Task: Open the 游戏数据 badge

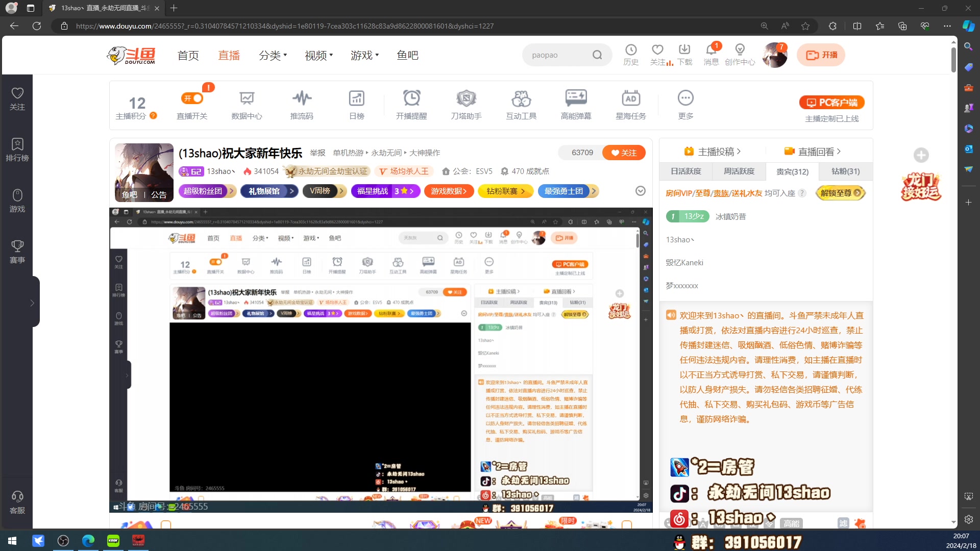Action: [449, 191]
